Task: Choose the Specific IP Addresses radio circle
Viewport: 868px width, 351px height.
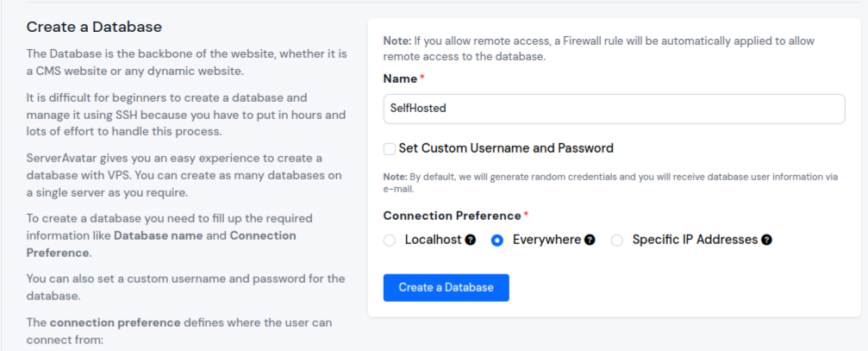Action: (x=617, y=241)
